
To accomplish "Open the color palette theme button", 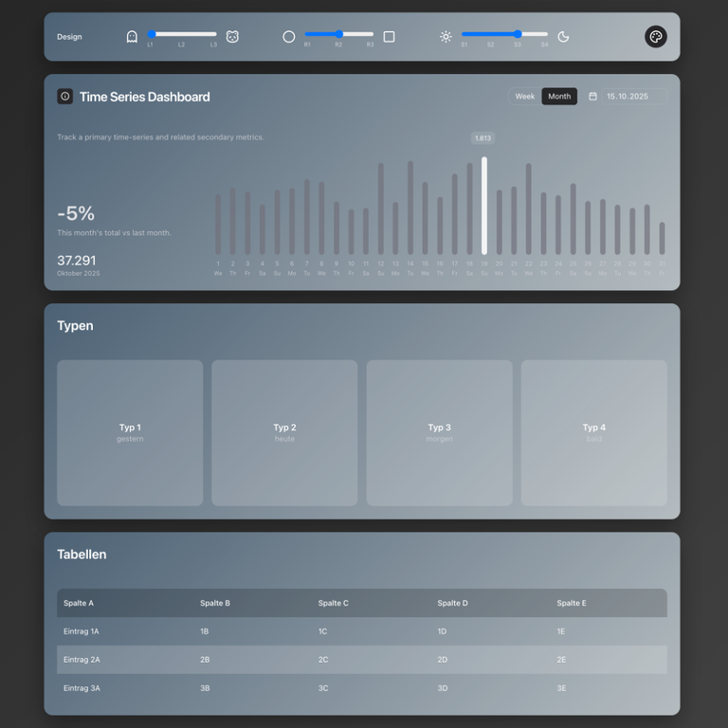I will click(x=655, y=37).
